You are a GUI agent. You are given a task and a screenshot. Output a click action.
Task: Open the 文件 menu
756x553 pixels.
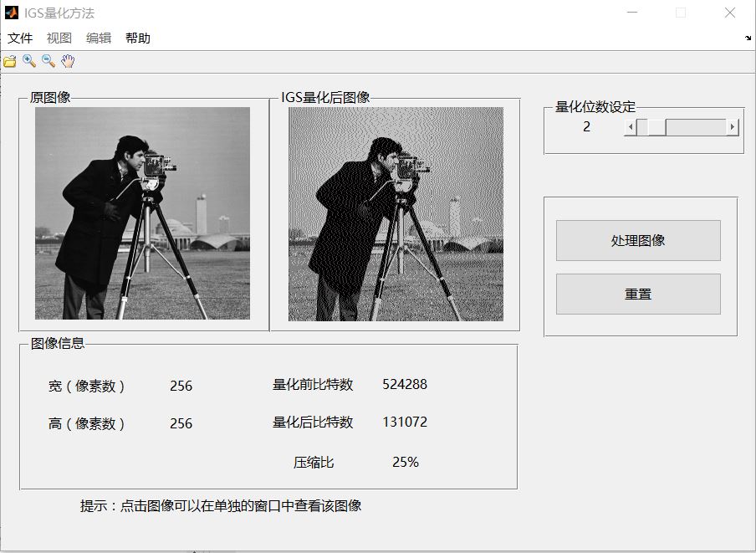pyautogui.click(x=20, y=38)
